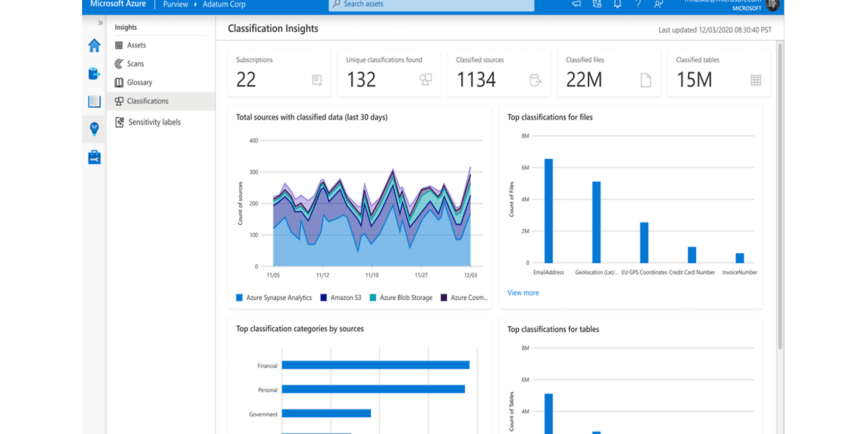
Task: Toggle Amazon S3 legend swatch
Action: pyautogui.click(x=323, y=298)
